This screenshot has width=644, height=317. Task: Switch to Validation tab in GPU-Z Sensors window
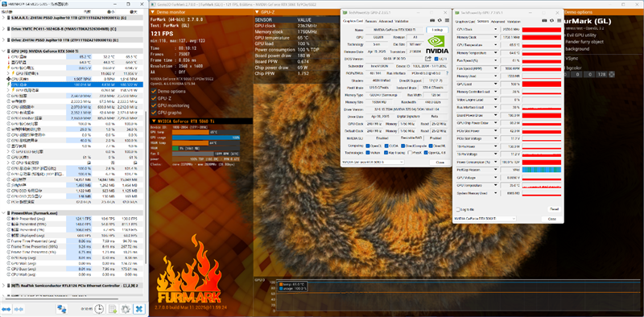click(x=514, y=22)
